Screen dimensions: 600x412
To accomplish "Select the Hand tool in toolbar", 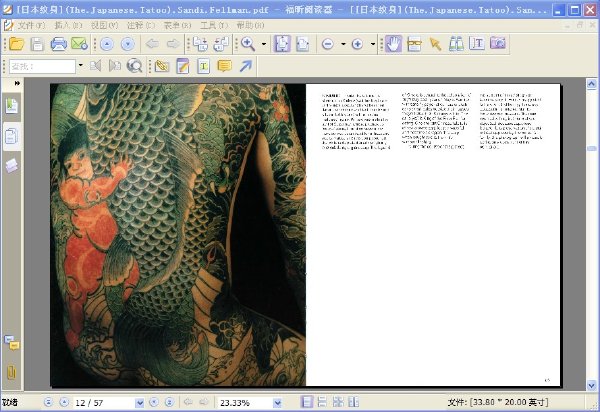I will click(393, 44).
